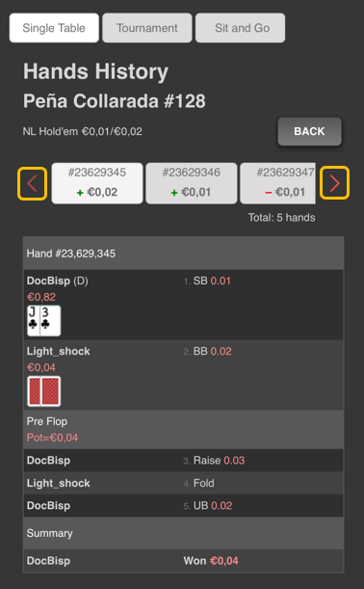This screenshot has height=589, width=364.
Task: Select the Sit and Go tab
Action: point(240,28)
